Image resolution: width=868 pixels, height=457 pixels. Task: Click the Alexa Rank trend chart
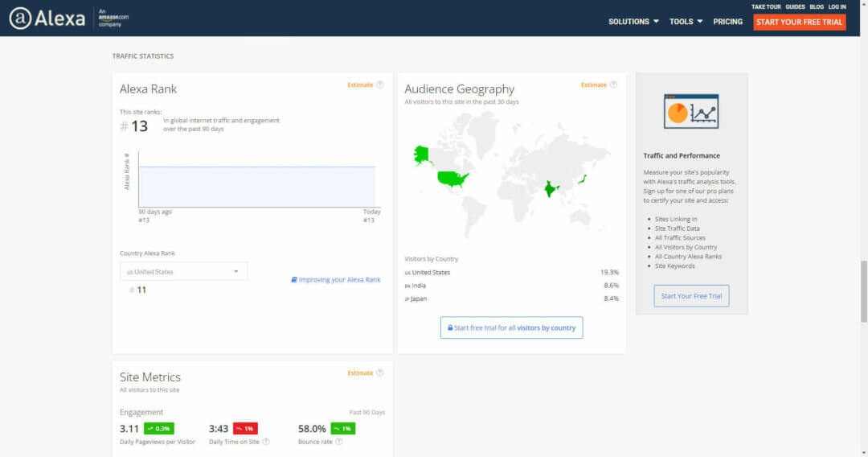[x=257, y=180]
